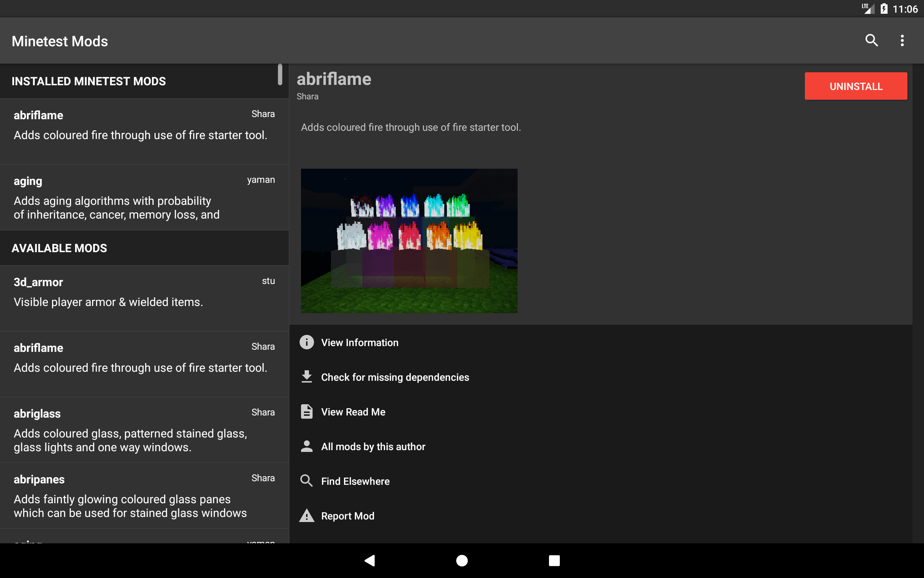Open search in the top bar
924x578 pixels.
pyautogui.click(x=871, y=40)
